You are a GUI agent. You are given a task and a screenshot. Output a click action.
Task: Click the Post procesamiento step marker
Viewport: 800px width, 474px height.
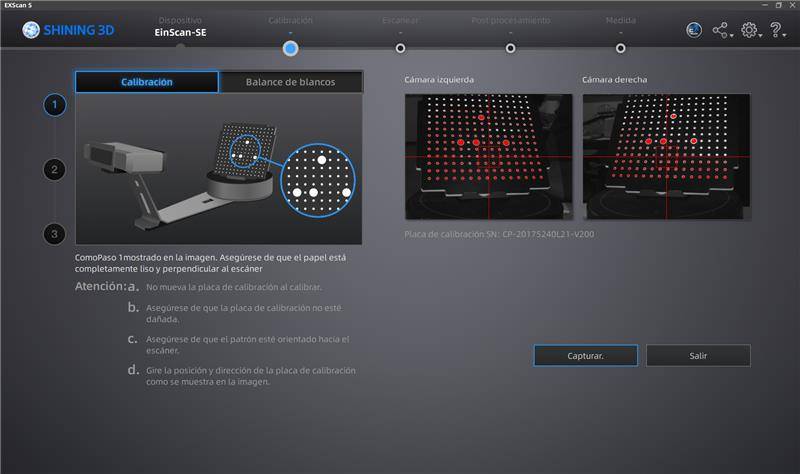(x=510, y=48)
